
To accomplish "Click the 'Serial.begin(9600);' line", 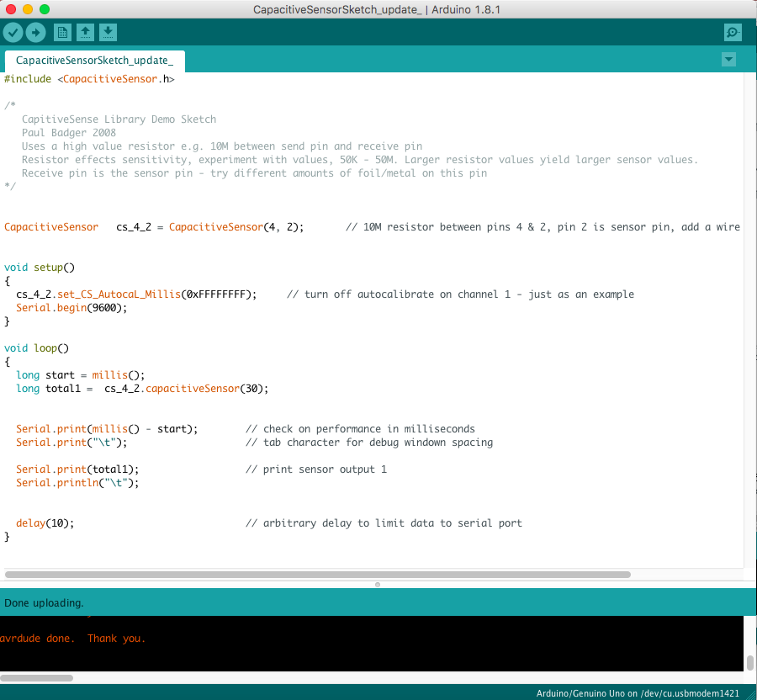I will (x=71, y=308).
